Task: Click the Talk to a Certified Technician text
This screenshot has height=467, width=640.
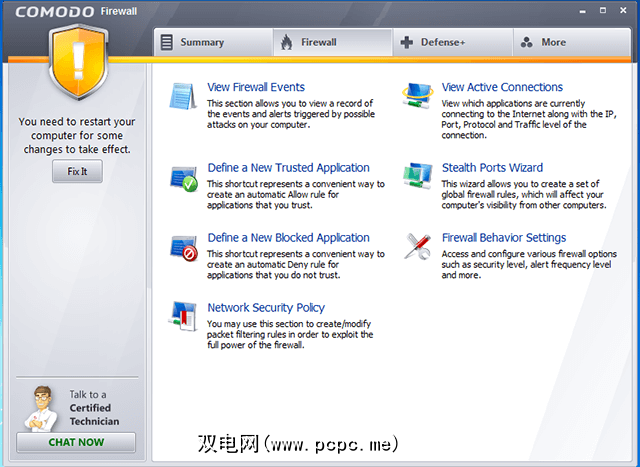Action: click(x=94, y=408)
